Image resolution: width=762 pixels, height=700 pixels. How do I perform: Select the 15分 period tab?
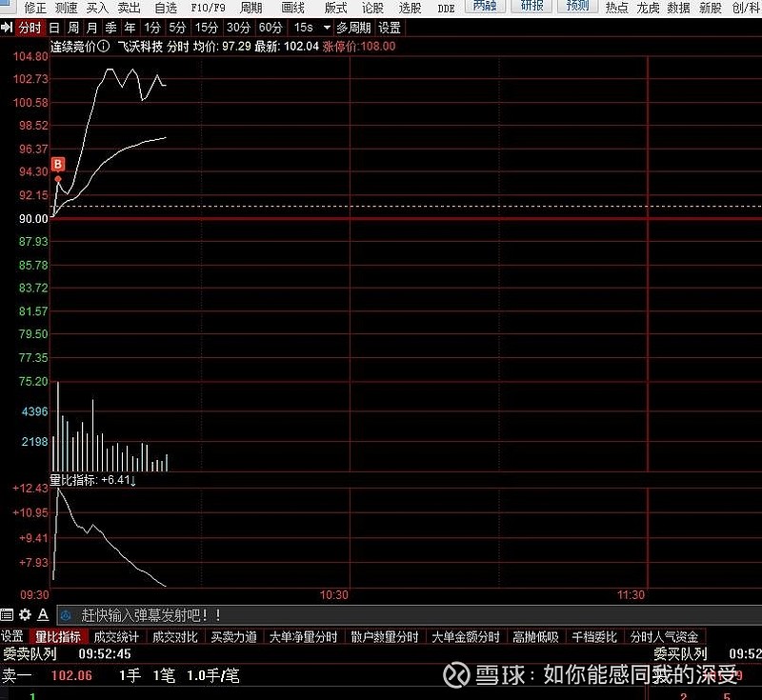[x=207, y=28]
